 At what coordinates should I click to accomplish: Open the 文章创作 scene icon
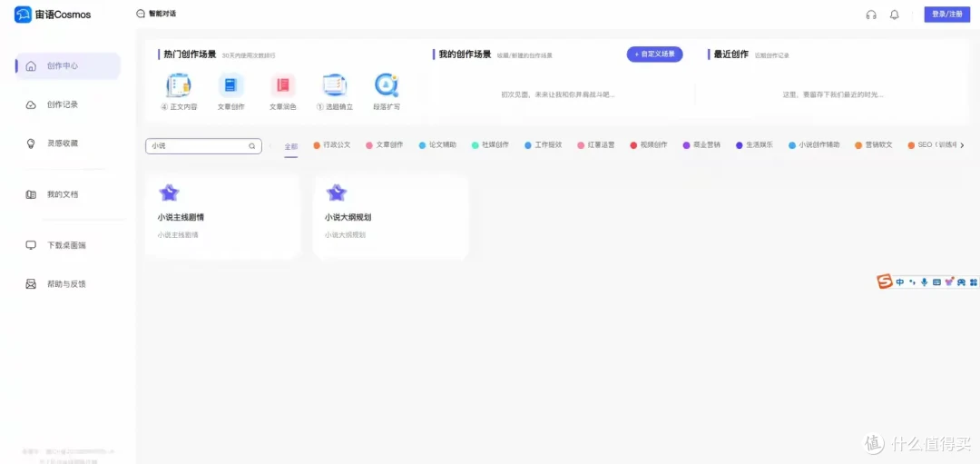click(x=230, y=86)
